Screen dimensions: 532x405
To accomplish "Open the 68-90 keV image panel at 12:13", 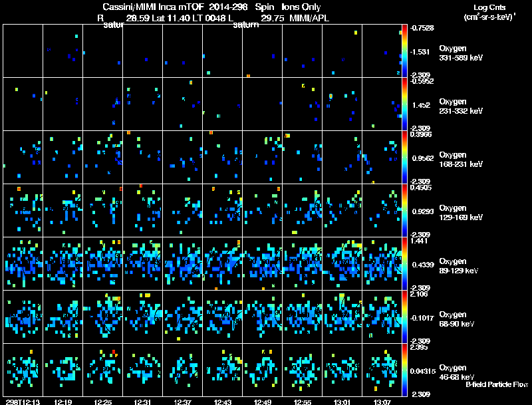I will tap(23, 317).
